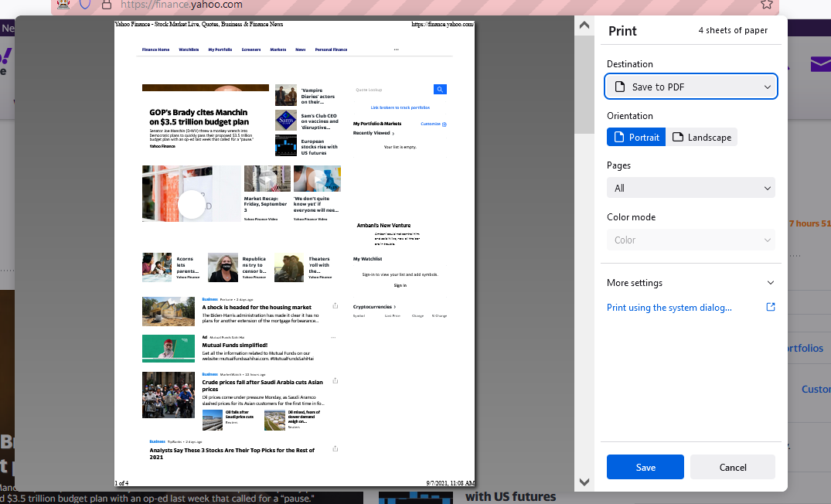
Task: Click the Quote Lookup field in preview
Action: coord(393,90)
